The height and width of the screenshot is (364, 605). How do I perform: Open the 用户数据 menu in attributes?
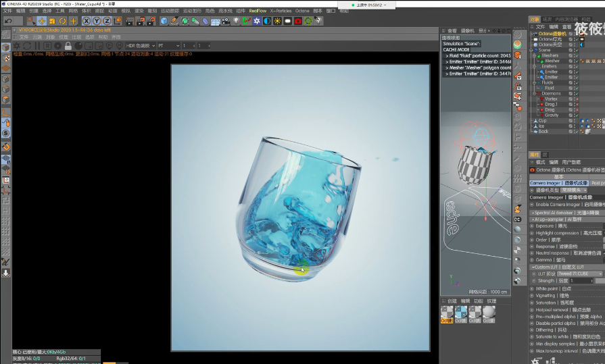tap(571, 162)
